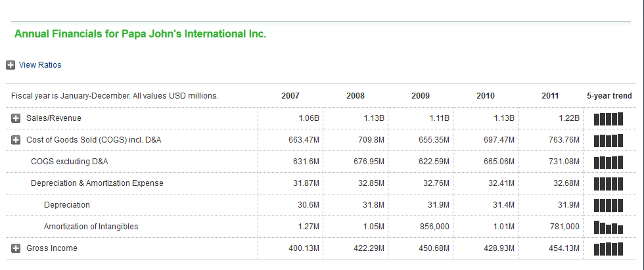Click the 631.6M value
The height and width of the screenshot is (270, 644).
tap(306, 162)
